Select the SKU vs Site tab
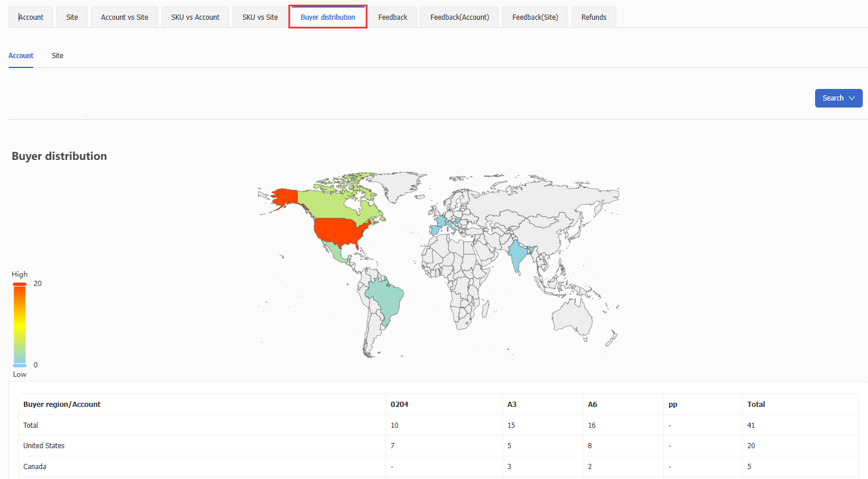 click(260, 17)
